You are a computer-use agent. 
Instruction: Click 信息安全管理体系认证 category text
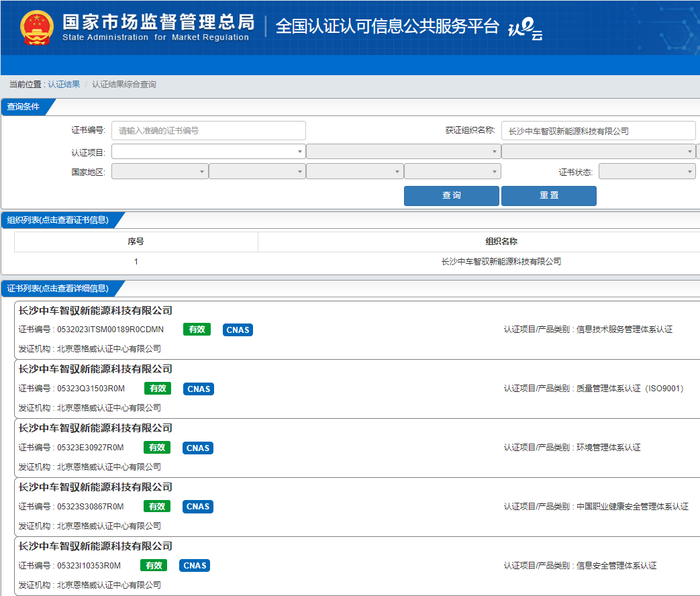pos(617,566)
